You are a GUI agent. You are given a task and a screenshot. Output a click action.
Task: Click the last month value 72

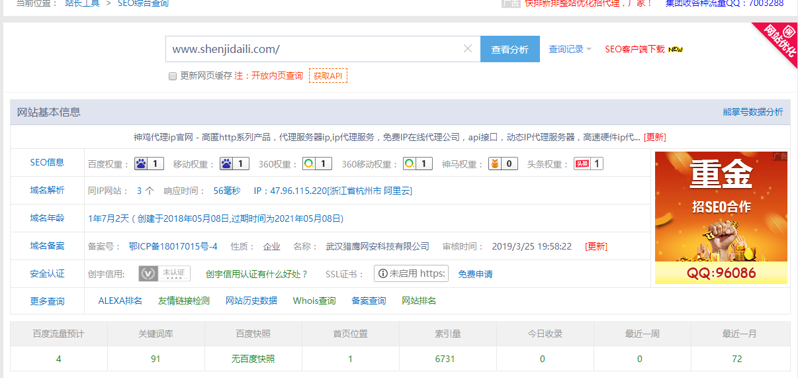pos(737,359)
